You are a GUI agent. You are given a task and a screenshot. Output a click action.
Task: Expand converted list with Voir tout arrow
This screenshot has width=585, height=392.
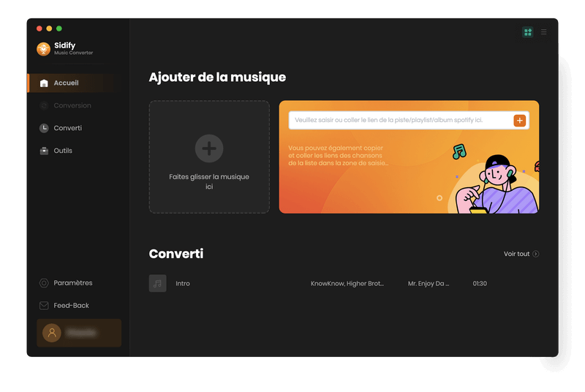coord(536,254)
